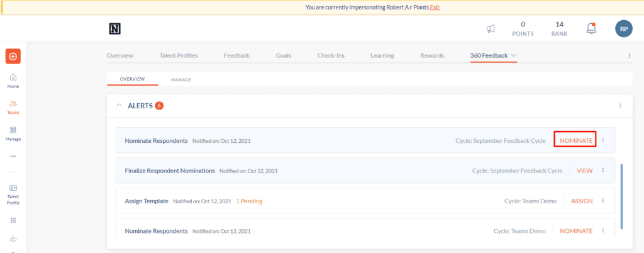Screen dimensions: 644x253
Task: Click 'Cycle: September Feedback Cycle' on Finalize row
Action: point(518,171)
